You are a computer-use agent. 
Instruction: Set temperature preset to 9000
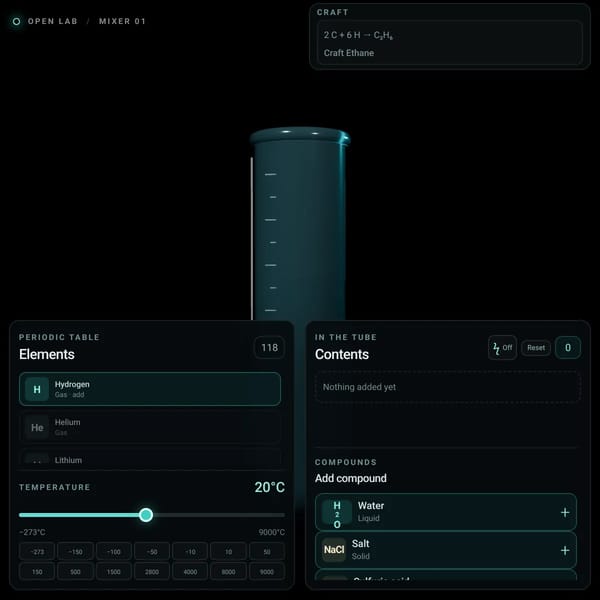[267, 572]
